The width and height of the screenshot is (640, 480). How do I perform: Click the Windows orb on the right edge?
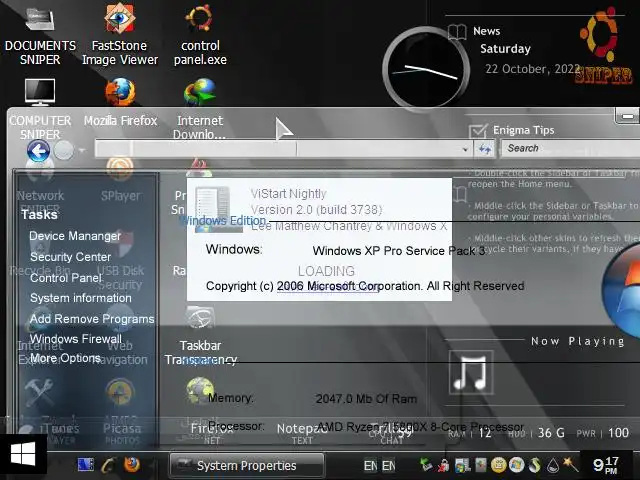(x=621, y=290)
